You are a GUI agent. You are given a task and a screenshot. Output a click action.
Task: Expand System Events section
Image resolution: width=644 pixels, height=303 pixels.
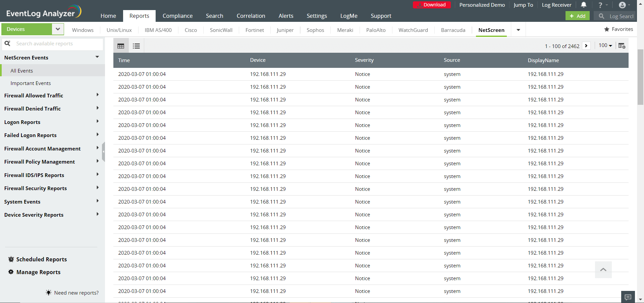click(98, 201)
